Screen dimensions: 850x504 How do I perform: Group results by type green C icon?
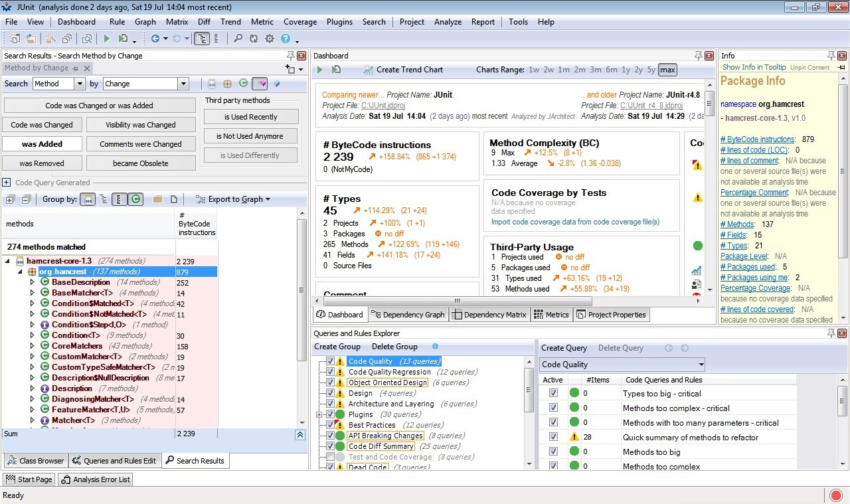point(135,199)
